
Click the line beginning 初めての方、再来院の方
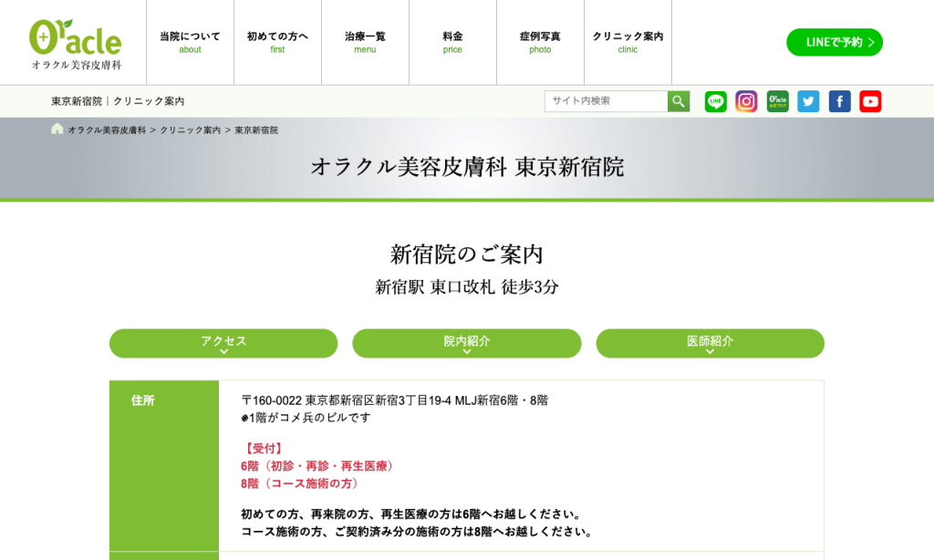(411, 514)
